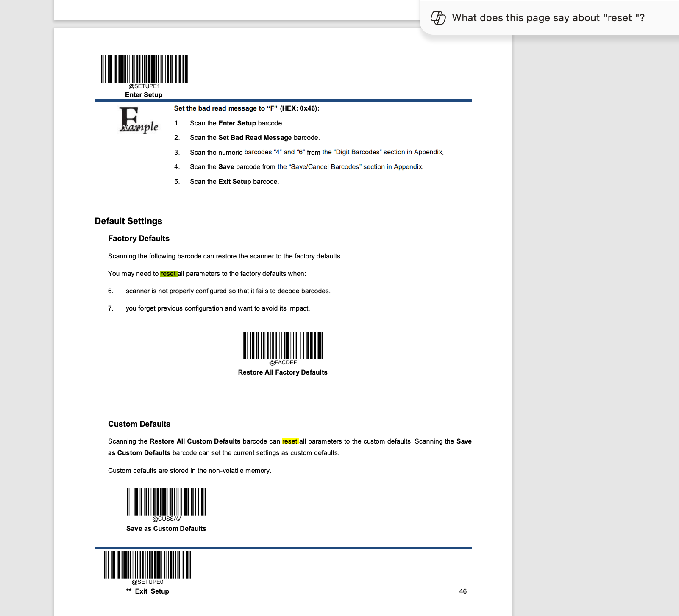
Task: Click the '** Exit Setup' label
Action: (147, 591)
